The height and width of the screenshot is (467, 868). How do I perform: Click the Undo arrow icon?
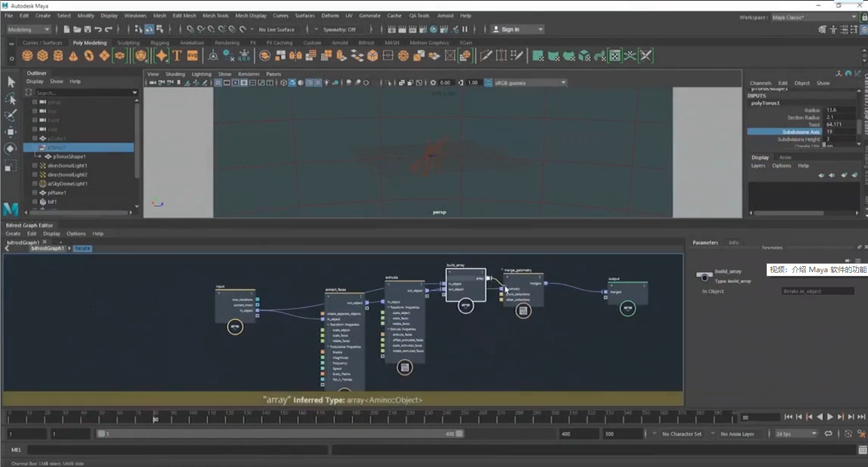(x=99, y=29)
